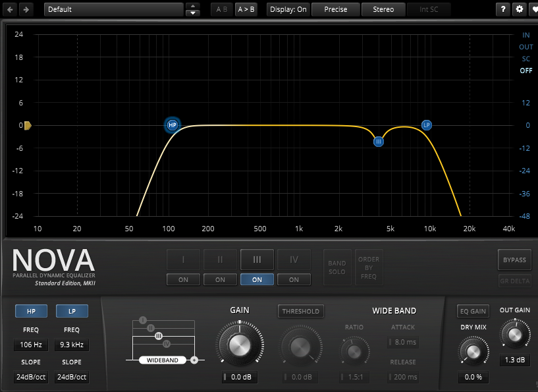Click the DRY MIX knob
Viewport: 538px width, 392px height.
(473, 352)
